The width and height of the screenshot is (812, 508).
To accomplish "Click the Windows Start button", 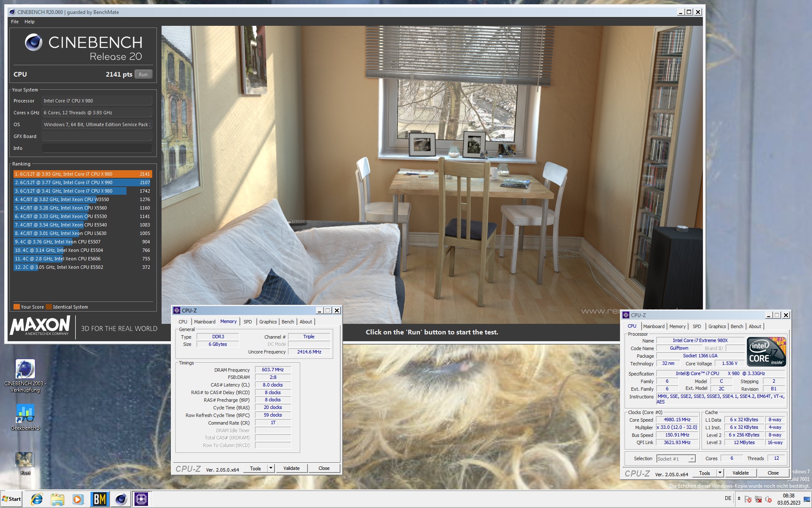I will (x=11, y=499).
